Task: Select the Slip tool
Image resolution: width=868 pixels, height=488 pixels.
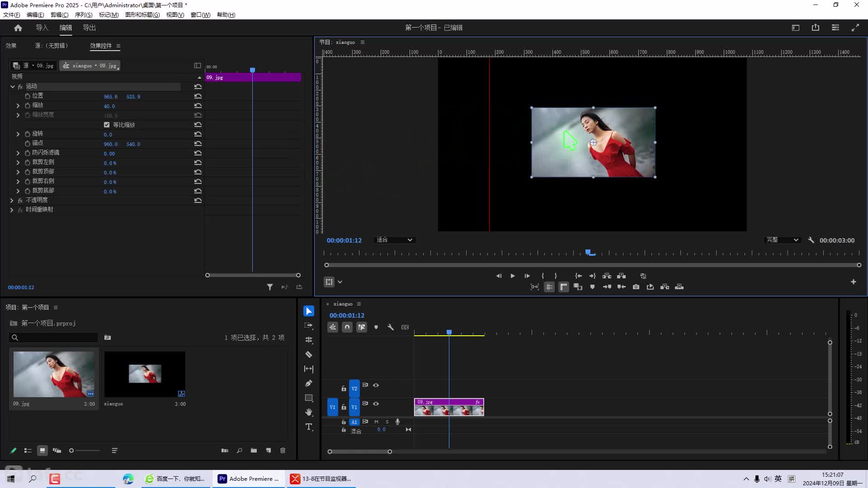Action: pos(309,369)
